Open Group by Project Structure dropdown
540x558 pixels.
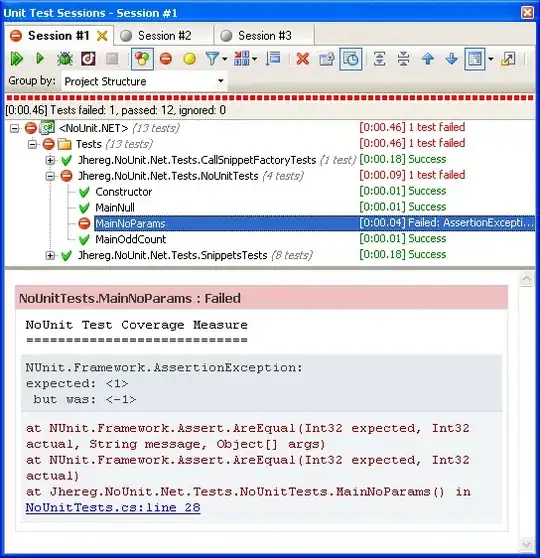[144, 81]
